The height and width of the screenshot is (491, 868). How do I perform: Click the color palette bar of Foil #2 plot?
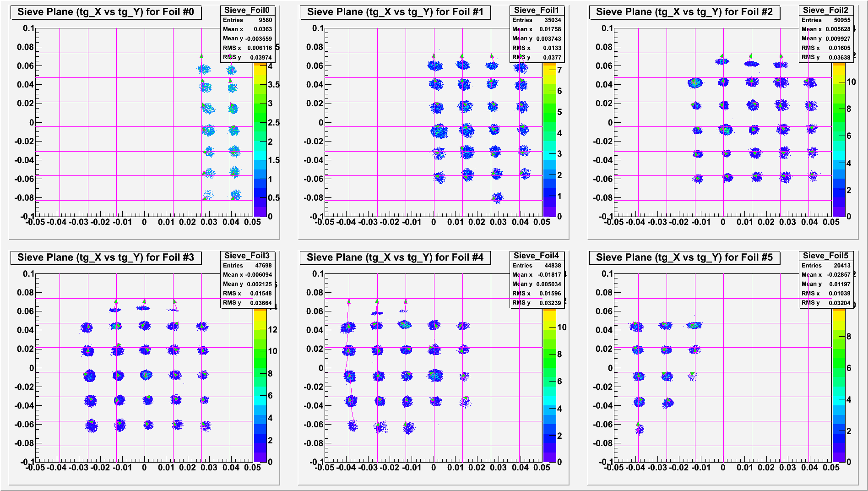pos(839,140)
